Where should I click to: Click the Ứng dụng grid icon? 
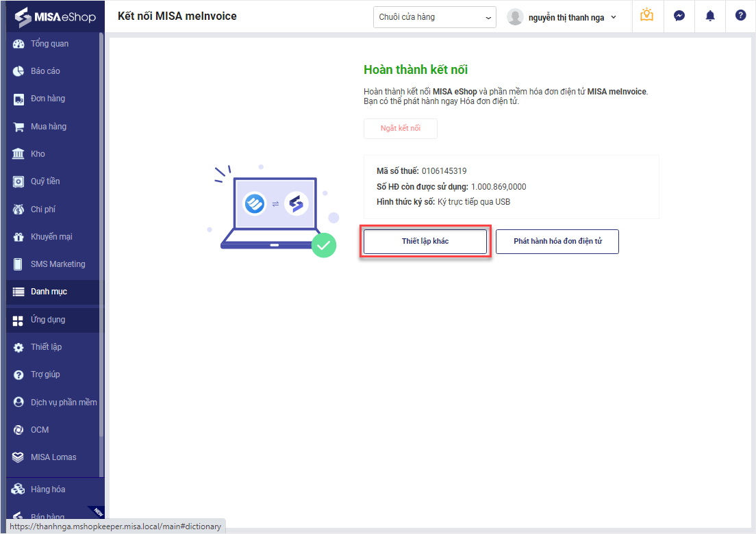(18, 321)
